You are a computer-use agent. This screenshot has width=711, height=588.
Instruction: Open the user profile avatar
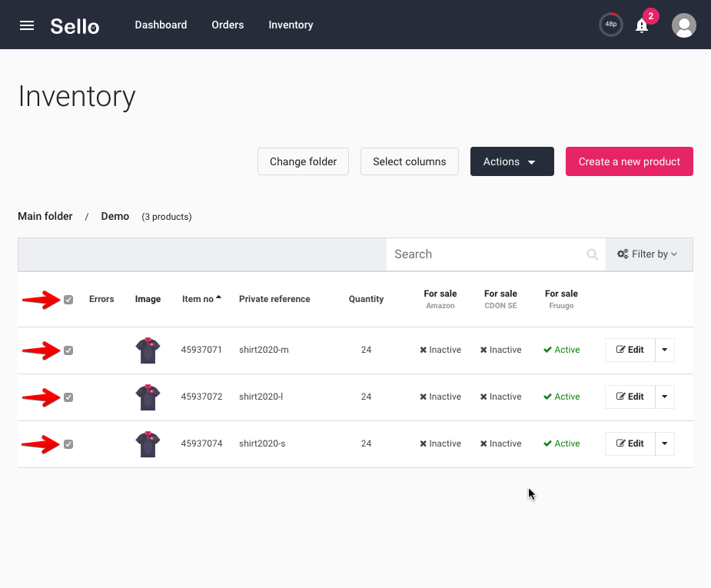point(684,25)
